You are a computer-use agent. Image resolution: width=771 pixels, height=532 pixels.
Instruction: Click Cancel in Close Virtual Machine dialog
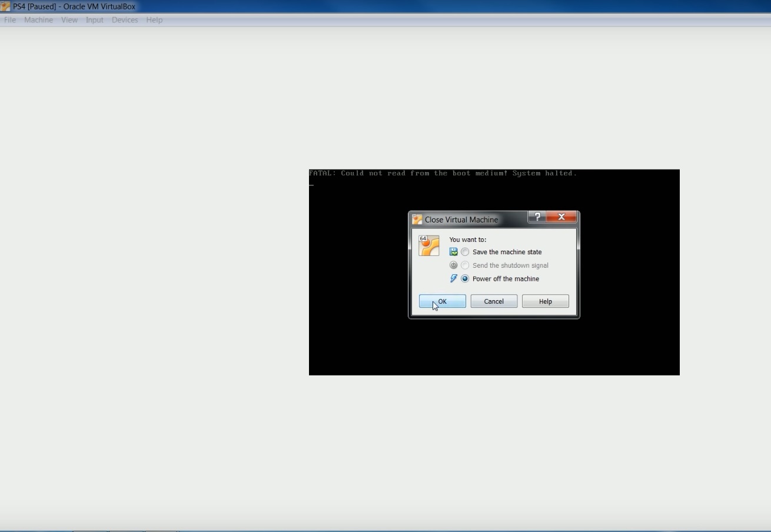(x=494, y=301)
